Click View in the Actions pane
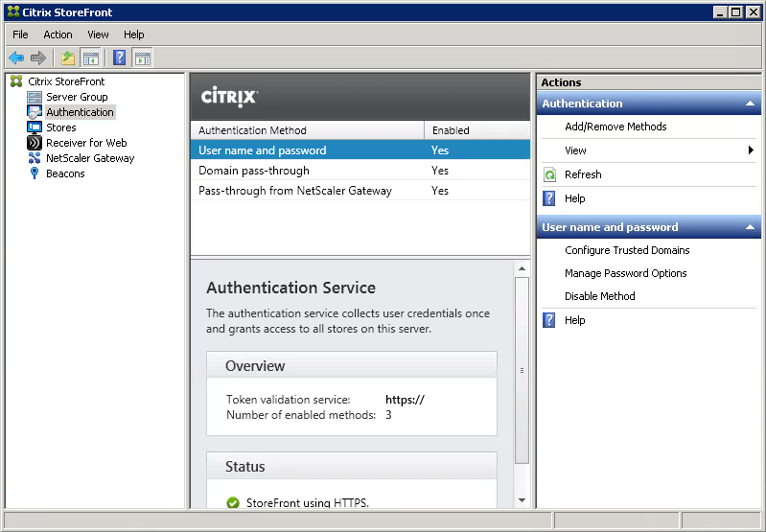Image resolution: width=766 pixels, height=532 pixels. click(575, 150)
